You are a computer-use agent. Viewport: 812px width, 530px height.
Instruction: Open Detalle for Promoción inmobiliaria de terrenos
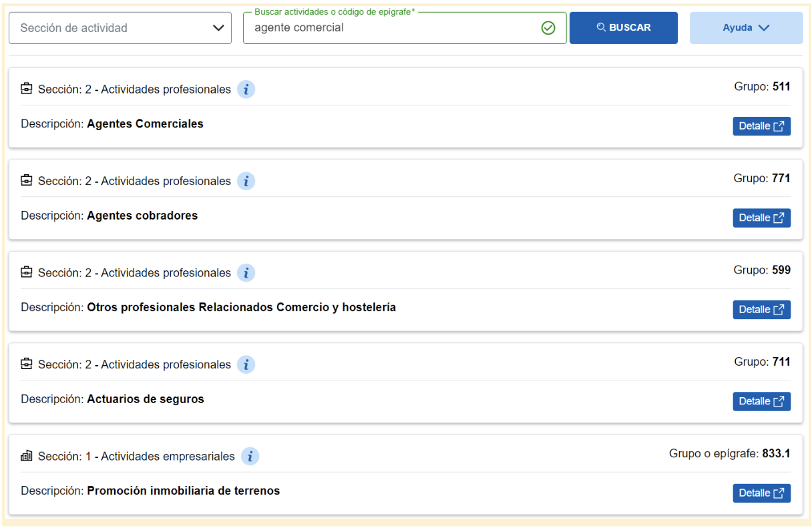(x=761, y=493)
